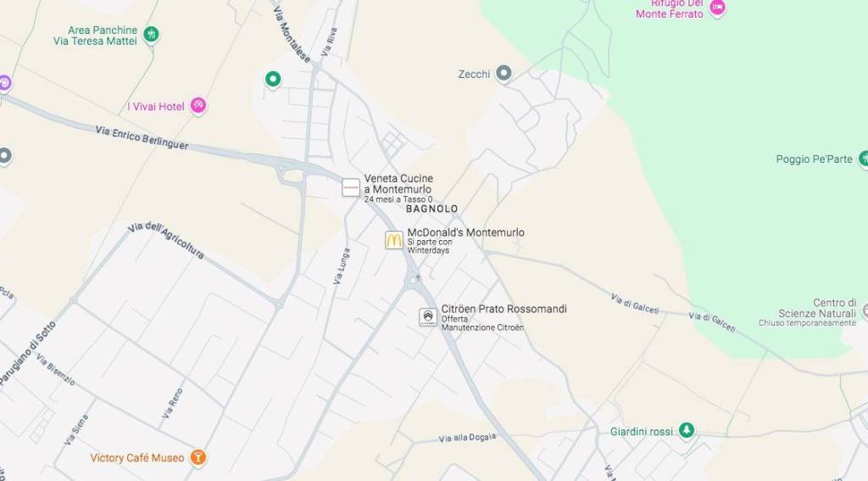Screen dimensions: 868x481
Task: Select the Via dell'Agricoltura street label
Action: tap(165, 241)
